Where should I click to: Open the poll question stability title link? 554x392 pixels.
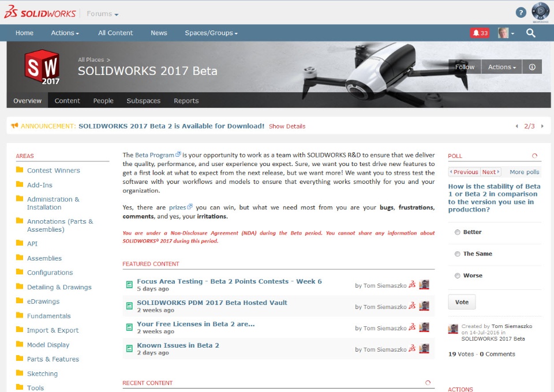point(494,198)
